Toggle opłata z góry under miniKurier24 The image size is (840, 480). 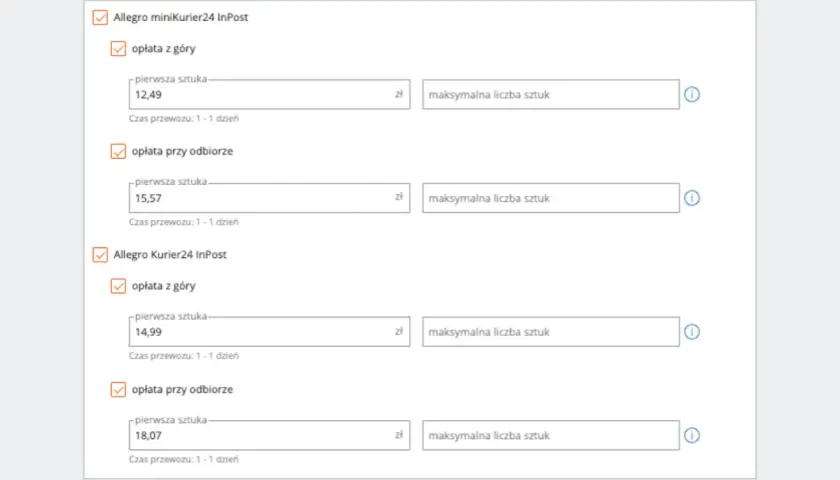click(x=118, y=49)
